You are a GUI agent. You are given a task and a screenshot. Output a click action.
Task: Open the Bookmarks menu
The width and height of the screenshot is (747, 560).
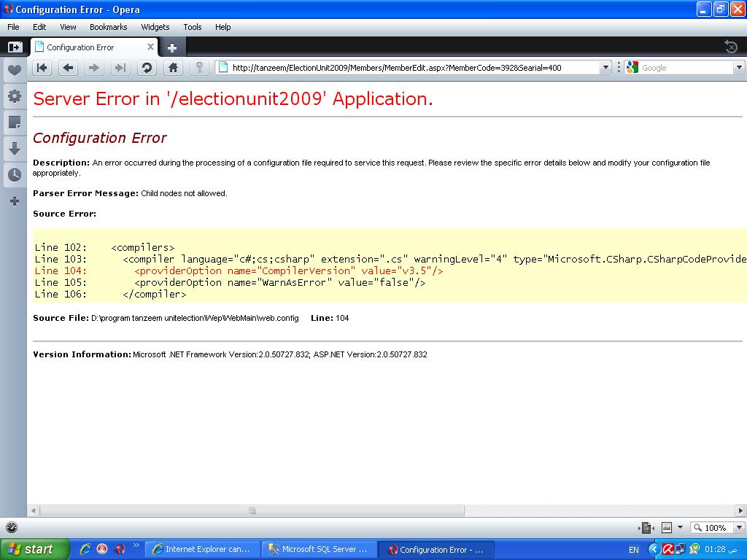[108, 27]
